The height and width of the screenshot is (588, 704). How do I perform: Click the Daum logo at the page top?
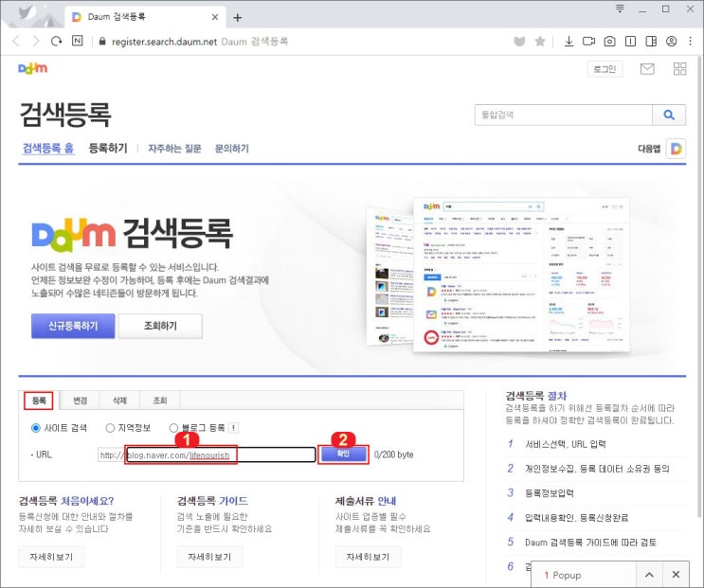coord(33,68)
